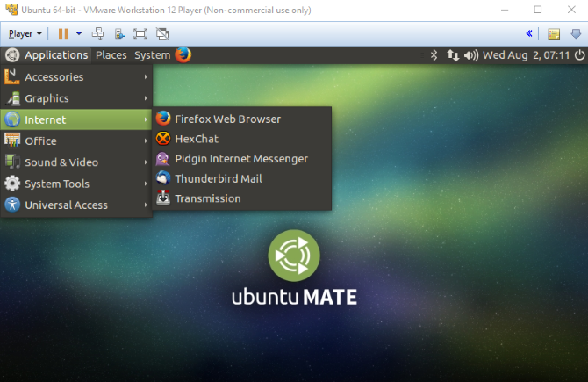The image size is (588, 382).
Task: Click the Transmission torrent client icon
Action: (x=163, y=198)
